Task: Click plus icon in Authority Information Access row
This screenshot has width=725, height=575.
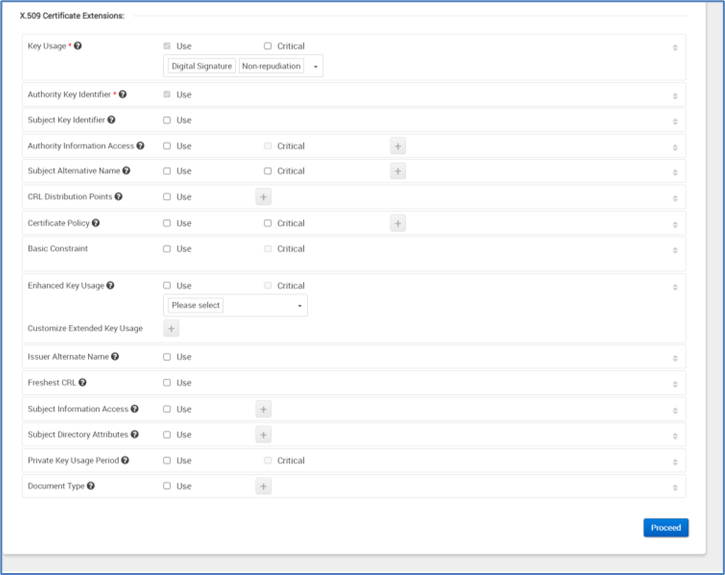Action: tap(397, 146)
